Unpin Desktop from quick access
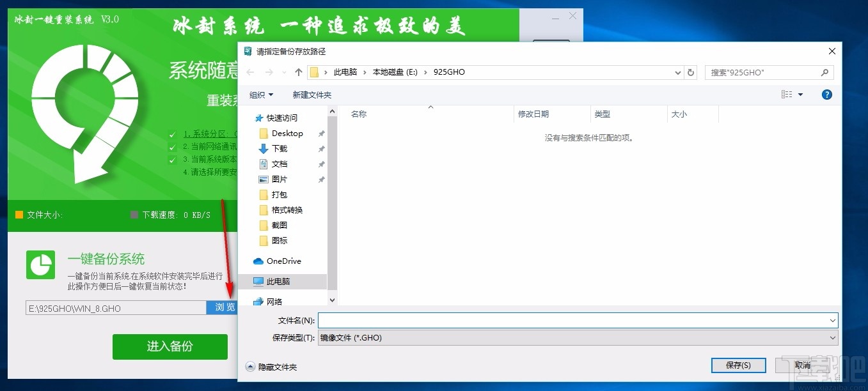Viewport: 868px width, 391px height. point(320,133)
